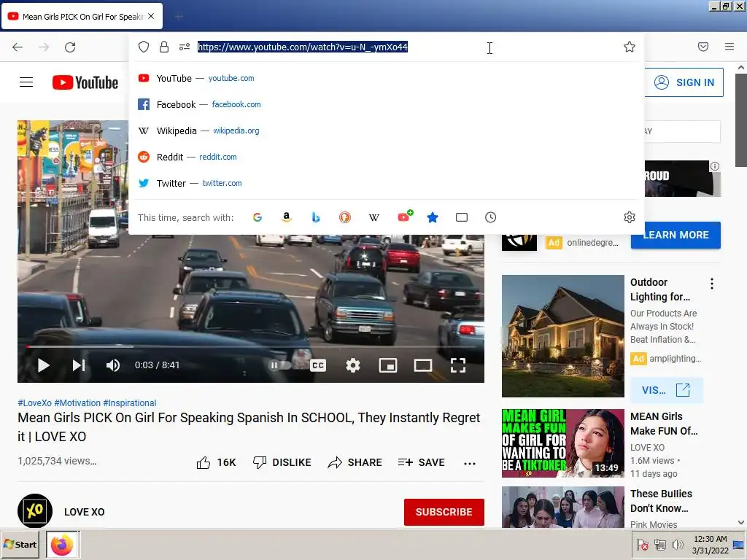Open the #Motivation hashtag link

tap(77, 402)
